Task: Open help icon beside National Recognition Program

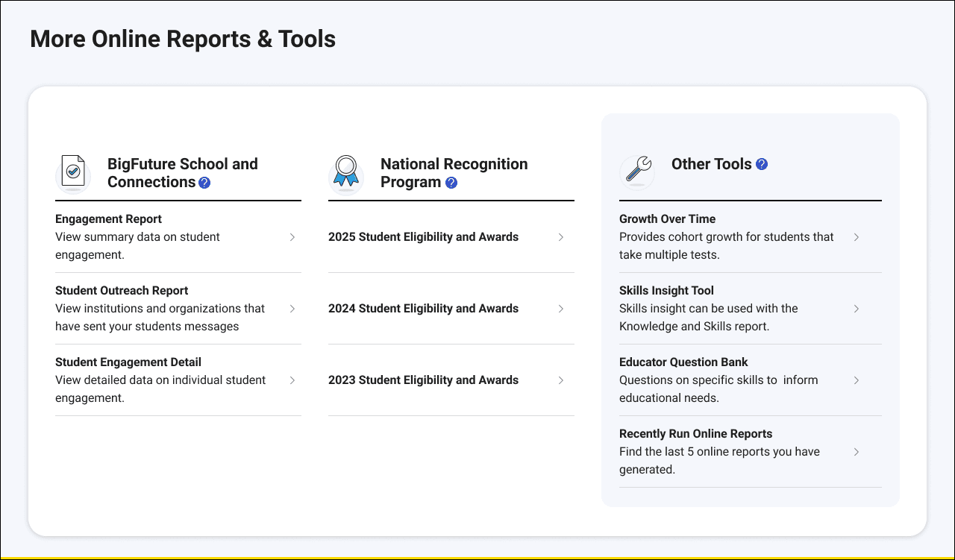Action: pos(451,183)
